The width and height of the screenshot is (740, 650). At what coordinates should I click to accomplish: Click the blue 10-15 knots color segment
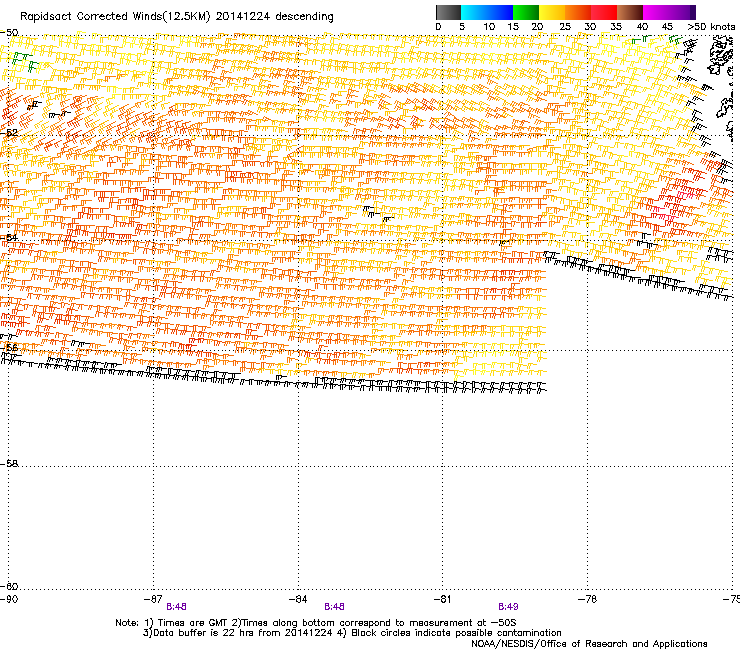[500, 12]
